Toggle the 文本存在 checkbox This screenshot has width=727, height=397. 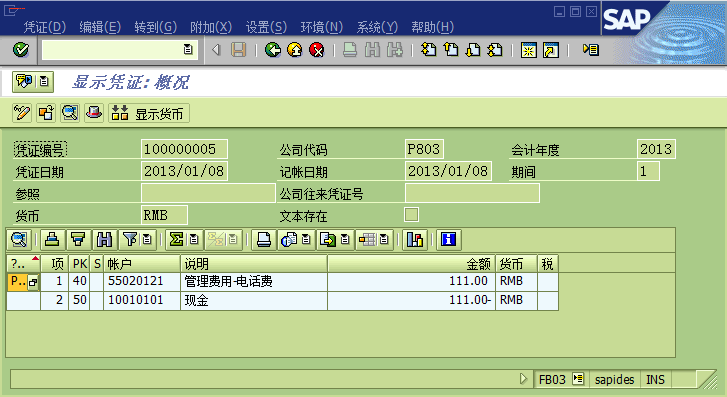tap(412, 215)
